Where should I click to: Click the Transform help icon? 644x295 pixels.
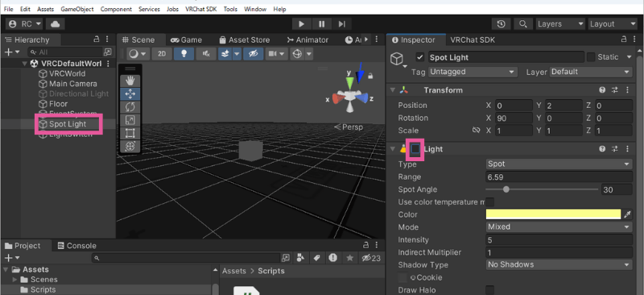[x=602, y=90]
